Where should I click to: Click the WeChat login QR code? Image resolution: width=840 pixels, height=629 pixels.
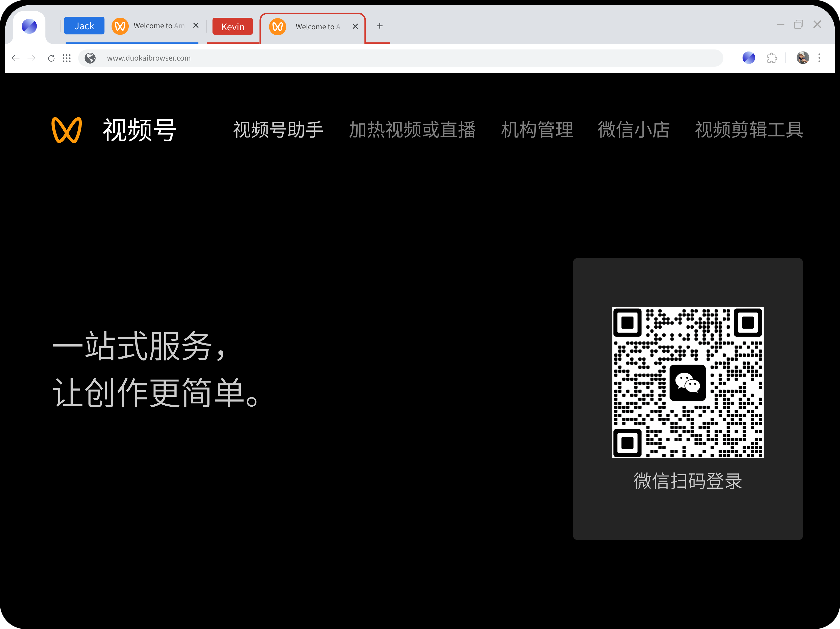[x=688, y=382]
